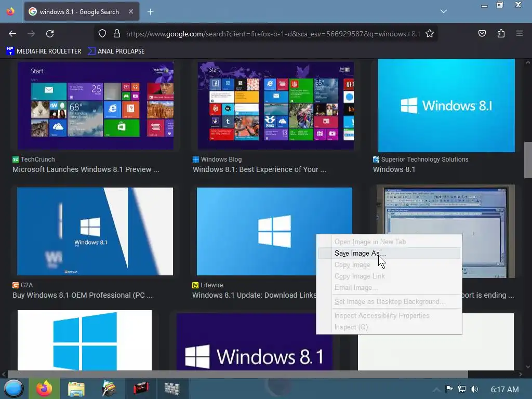Select the windows 8.1 - Google Search tab
Screen dimensions: 532x399
pyautogui.click(x=82, y=12)
